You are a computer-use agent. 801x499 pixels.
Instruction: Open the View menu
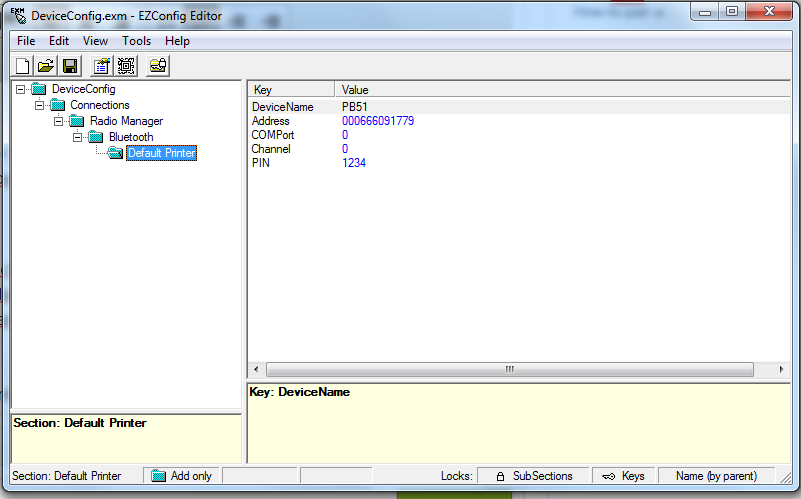pyautogui.click(x=95, y=41)
